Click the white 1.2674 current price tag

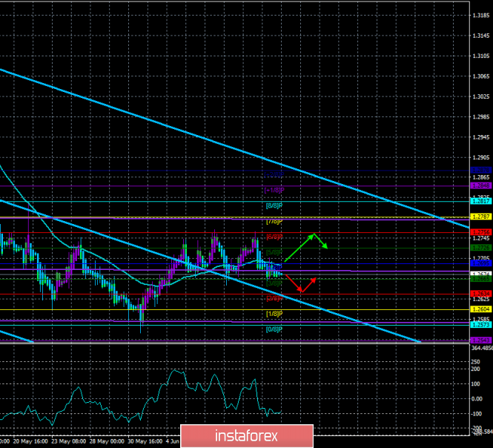(x=481, y=274)
